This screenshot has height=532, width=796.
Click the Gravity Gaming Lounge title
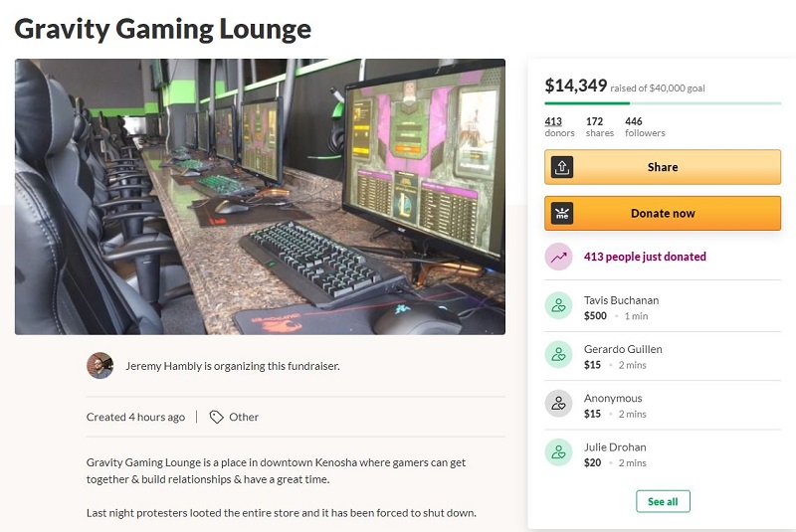tap(162, 30)
